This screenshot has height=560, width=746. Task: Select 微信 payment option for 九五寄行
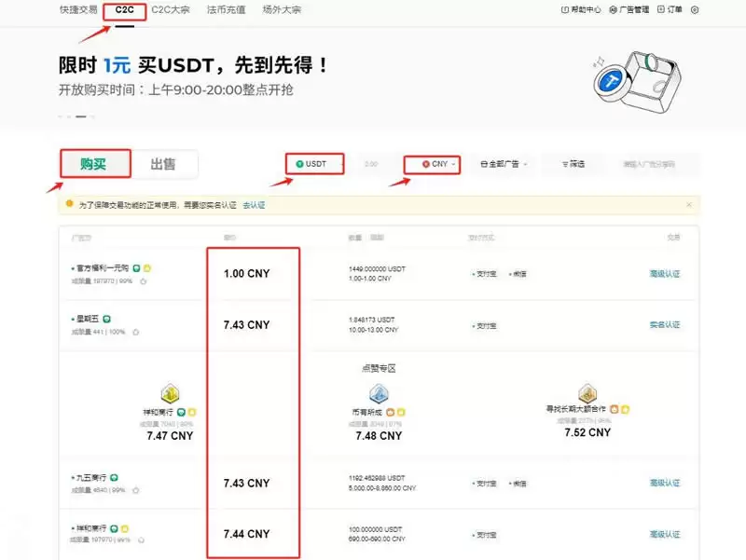[x=518, y=483]
